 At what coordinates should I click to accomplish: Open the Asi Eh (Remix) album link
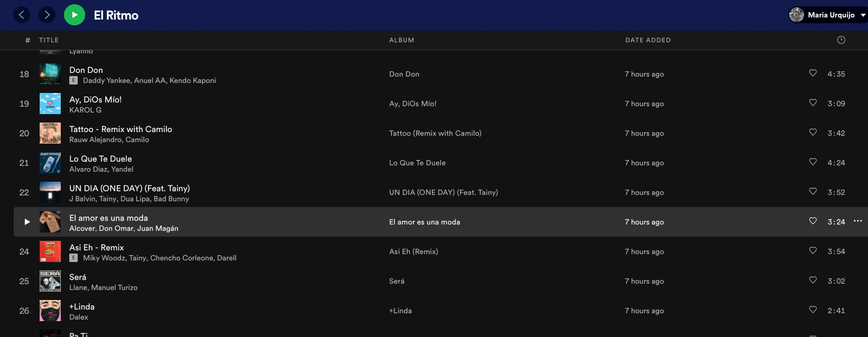pos(413,251)
